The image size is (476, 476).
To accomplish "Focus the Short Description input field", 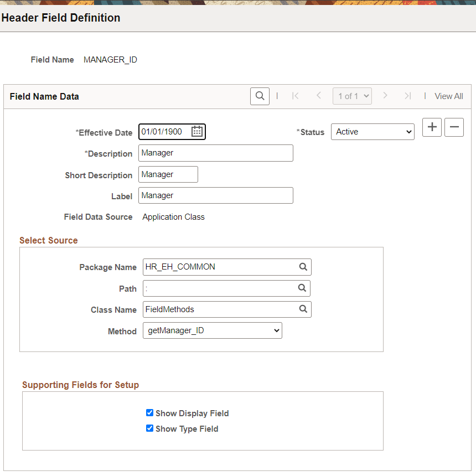I will (x=168, y=174).
